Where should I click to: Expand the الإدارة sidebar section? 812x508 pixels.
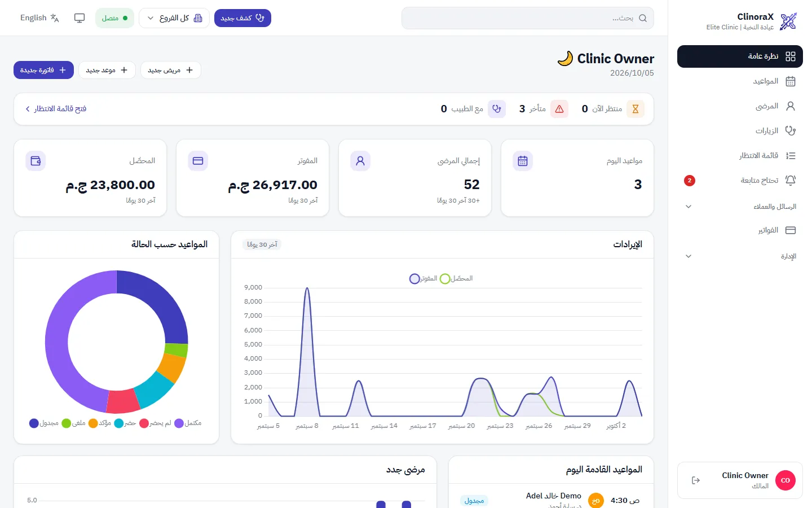(740, 256)
